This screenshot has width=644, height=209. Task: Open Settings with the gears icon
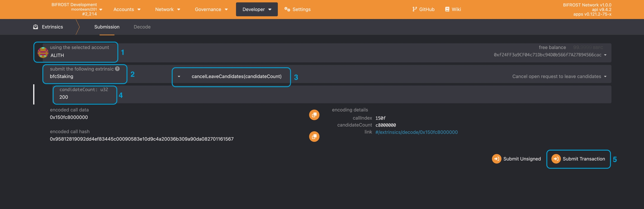coord(297,9)
